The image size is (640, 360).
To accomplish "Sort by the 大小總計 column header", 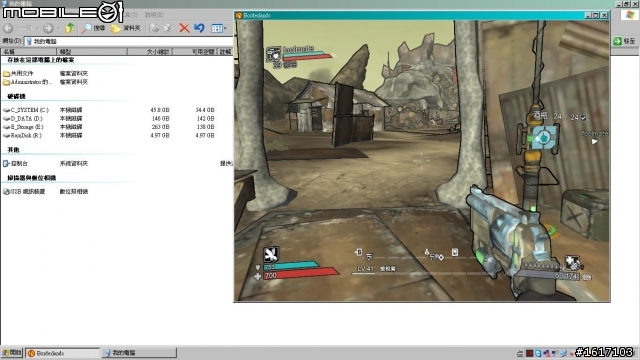I will [x=150, y=51].
